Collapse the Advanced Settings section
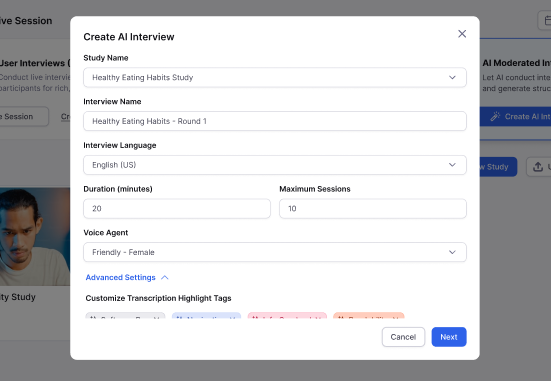 coord(127,277)
